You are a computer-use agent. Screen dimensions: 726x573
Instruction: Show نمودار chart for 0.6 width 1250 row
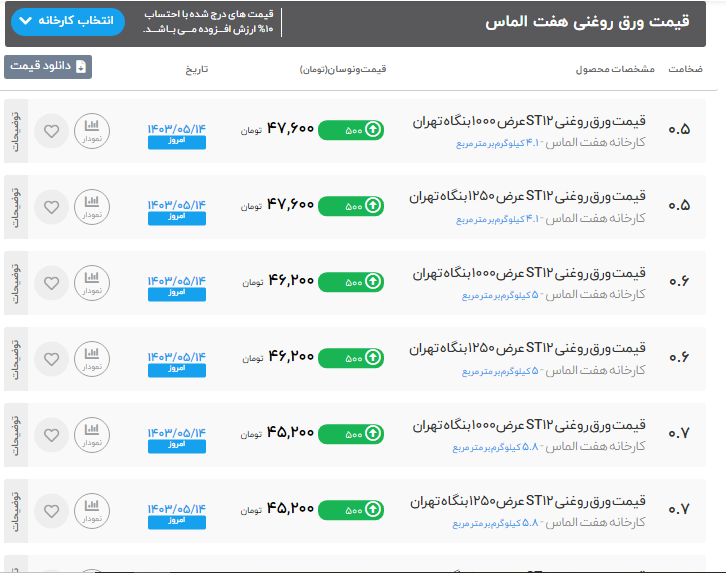coord(93,358)
